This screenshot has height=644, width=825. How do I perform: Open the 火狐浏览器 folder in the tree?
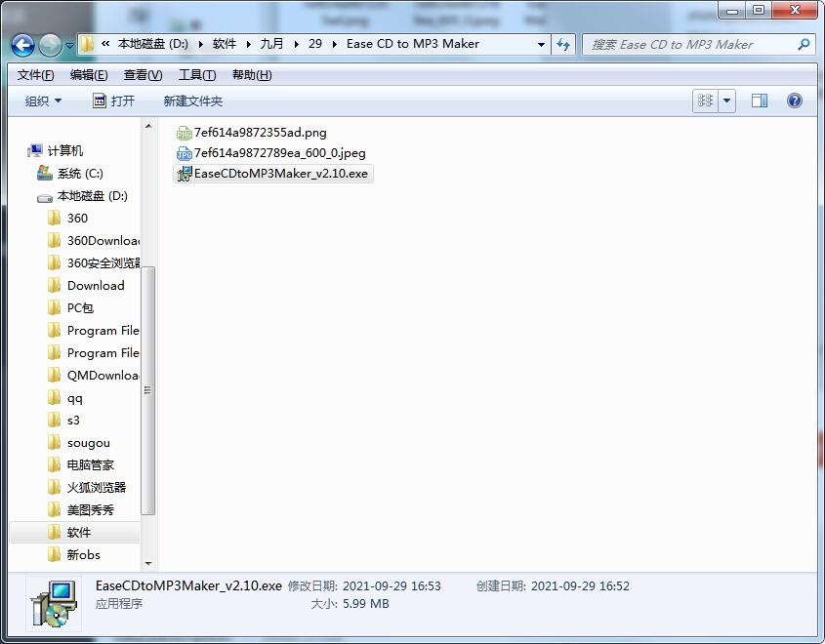tap(97, 487)
